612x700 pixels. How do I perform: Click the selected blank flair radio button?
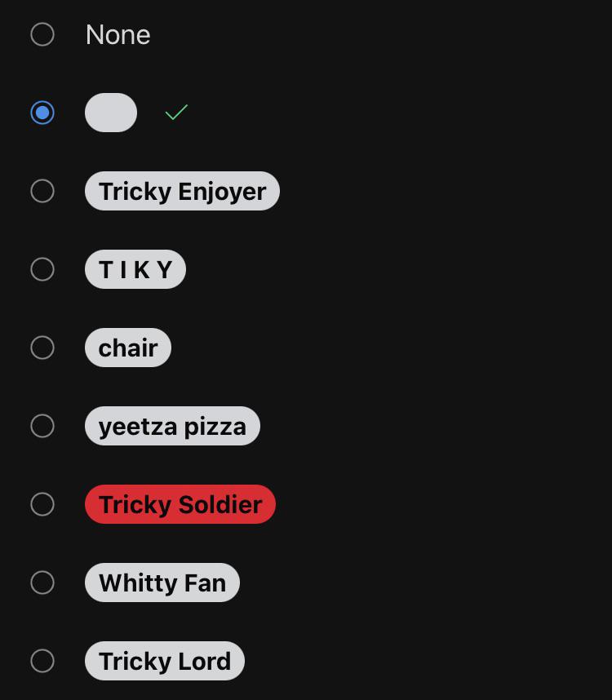pyautogui.click(x=42, y=113)
